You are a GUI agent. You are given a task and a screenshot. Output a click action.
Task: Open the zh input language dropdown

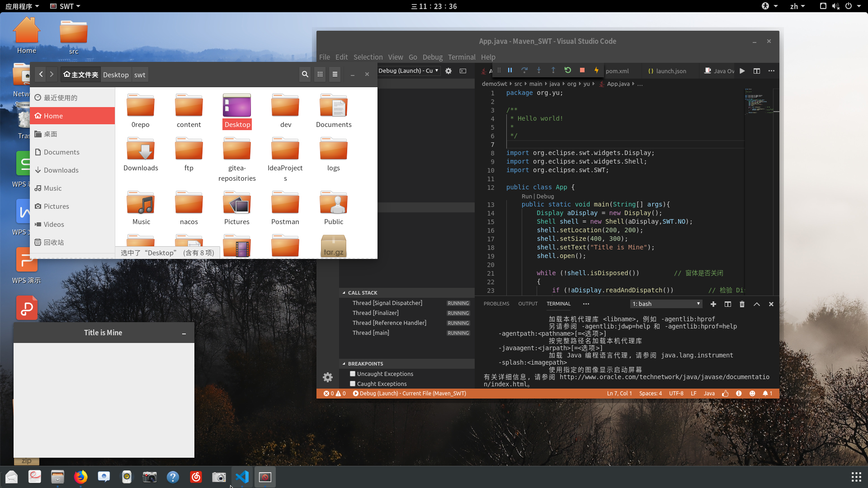tap(797, 6)
